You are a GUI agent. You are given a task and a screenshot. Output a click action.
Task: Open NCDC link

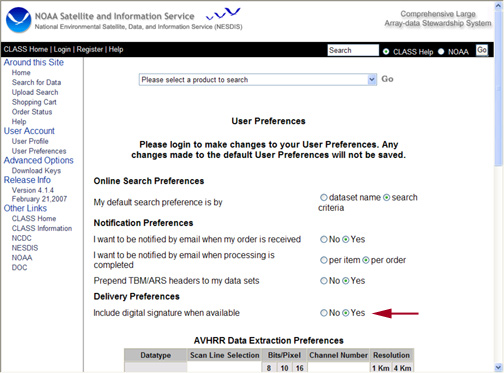[22, 238]
